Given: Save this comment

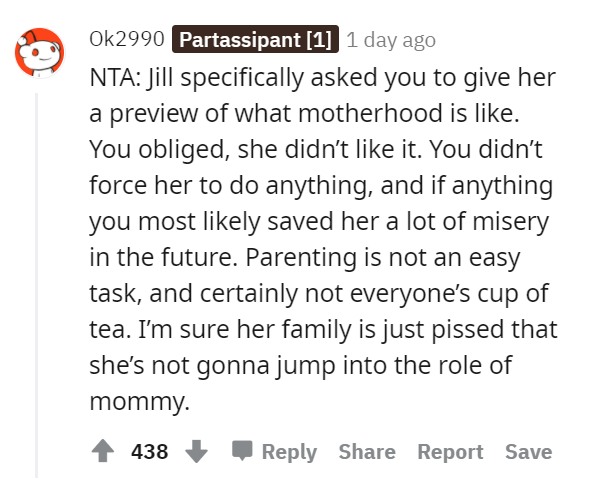Looking at the screenshot, I should pos(528,452).
